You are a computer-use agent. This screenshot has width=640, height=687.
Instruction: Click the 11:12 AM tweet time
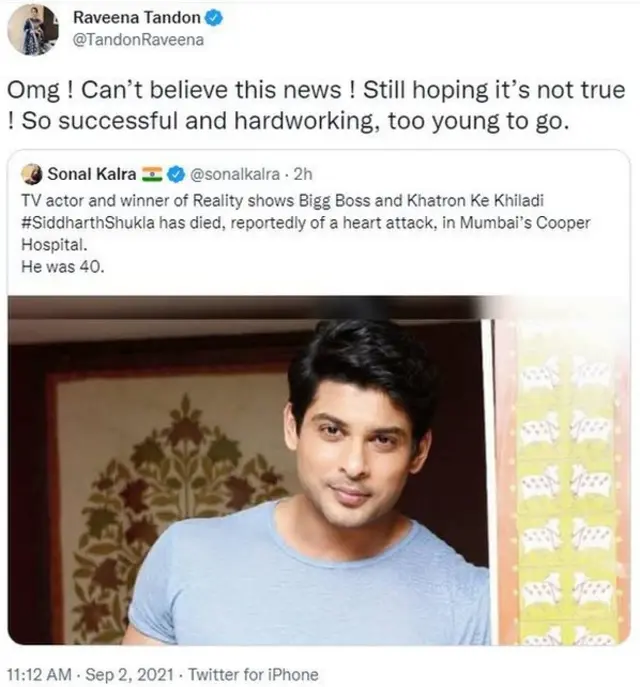39,674
